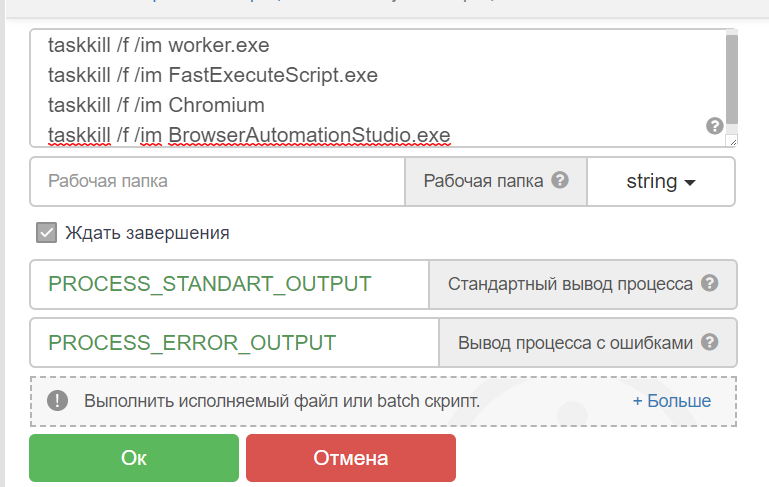Click the Стандартный вывод процесса label
The image size is (769, 487).
tap(570, 284)
